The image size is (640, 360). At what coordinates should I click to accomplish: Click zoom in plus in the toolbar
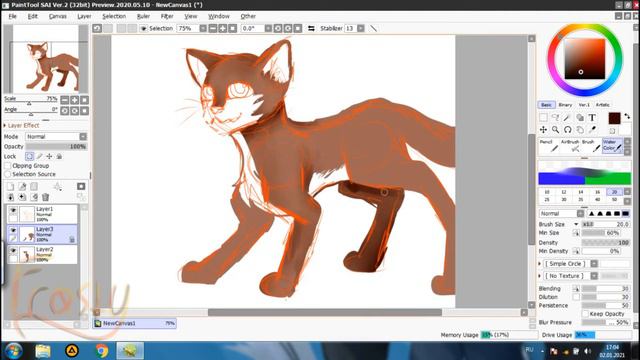tap(223, 29)
